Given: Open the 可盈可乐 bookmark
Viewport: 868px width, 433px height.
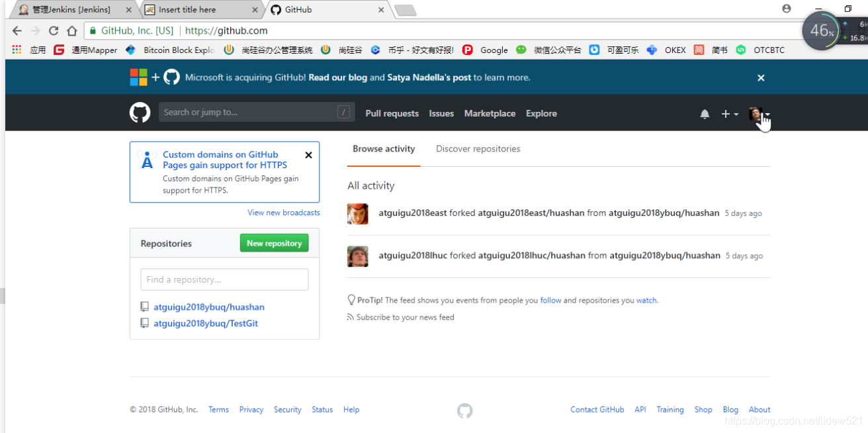Looking at the screenshot, I should 615,50.
